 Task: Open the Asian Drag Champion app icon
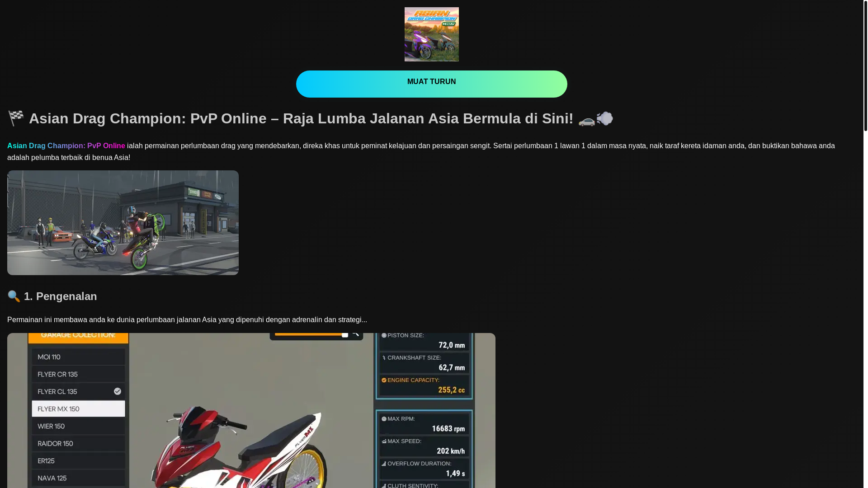click(x=431, y=34)
